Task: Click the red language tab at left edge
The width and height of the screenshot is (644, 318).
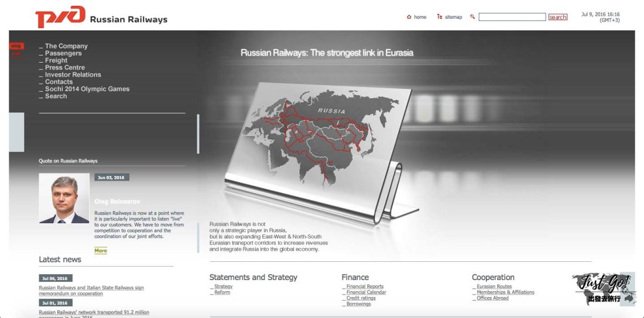Action: click(16, 49)
